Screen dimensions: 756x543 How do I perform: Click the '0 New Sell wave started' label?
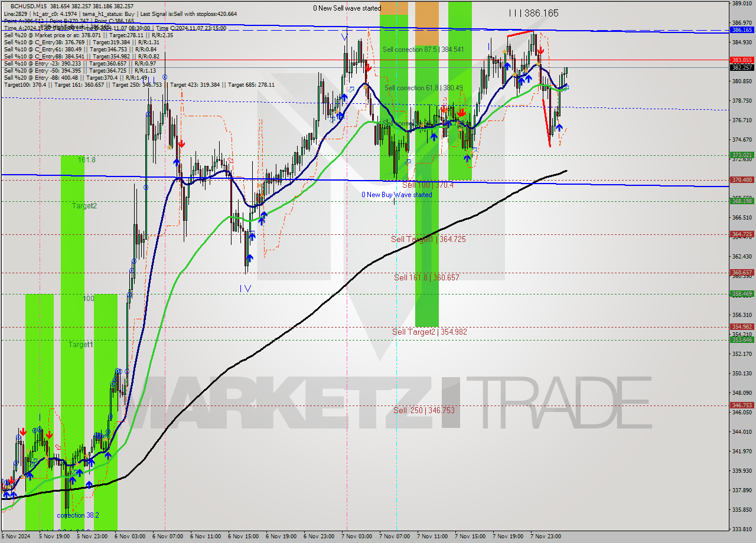[x=347, y=8]
